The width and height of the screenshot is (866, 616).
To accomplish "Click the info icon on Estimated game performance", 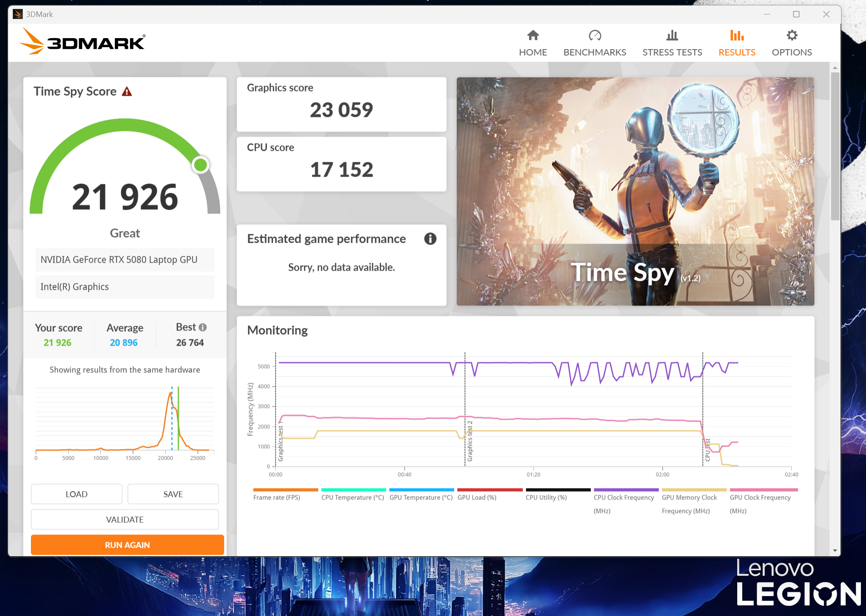I will (x=430, y=239).
